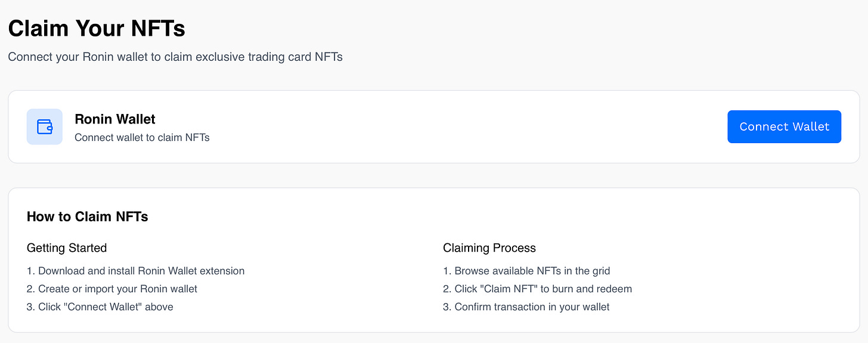The image size is (868, 343).
Task: Click empty space in the Ronin Wallet card
Action: (465, 126)
